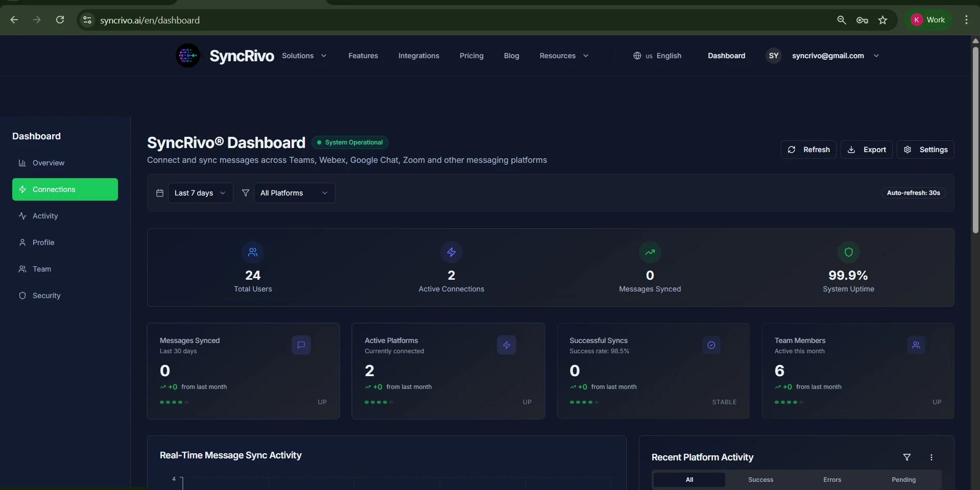980x490 pixels.
Task: Click the browser back arrow
Action: [14, 20]
